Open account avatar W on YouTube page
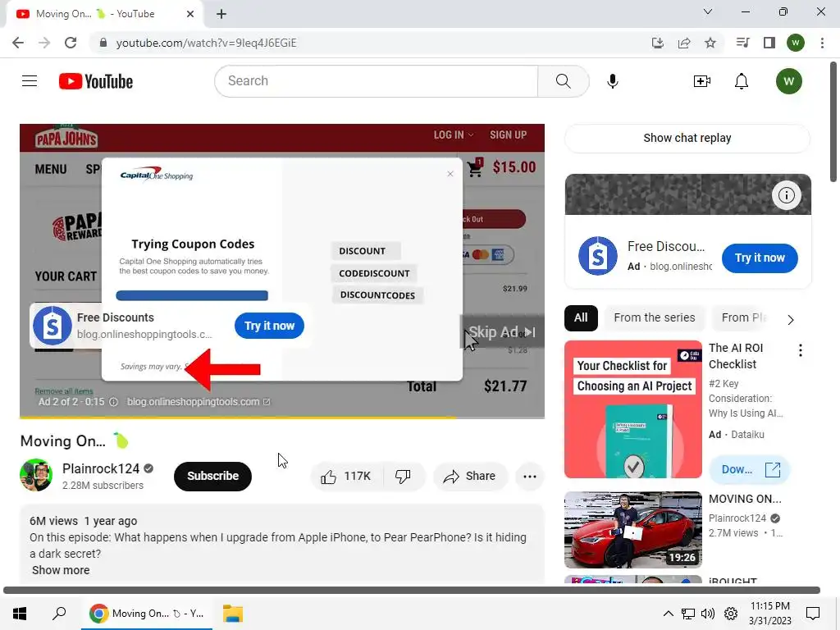The image size is (840, 630). click(x=788, y=81)
